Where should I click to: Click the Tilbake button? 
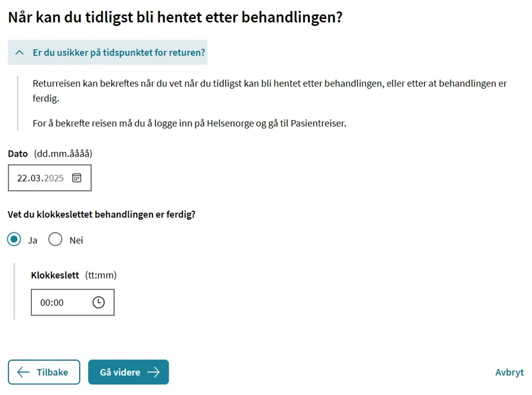click(x=44, y=372)
